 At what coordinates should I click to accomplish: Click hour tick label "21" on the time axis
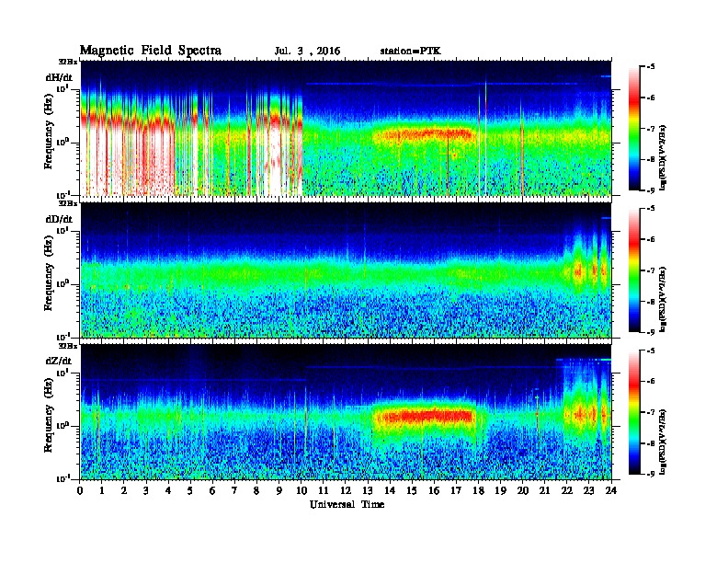click(x=544, y=491)
